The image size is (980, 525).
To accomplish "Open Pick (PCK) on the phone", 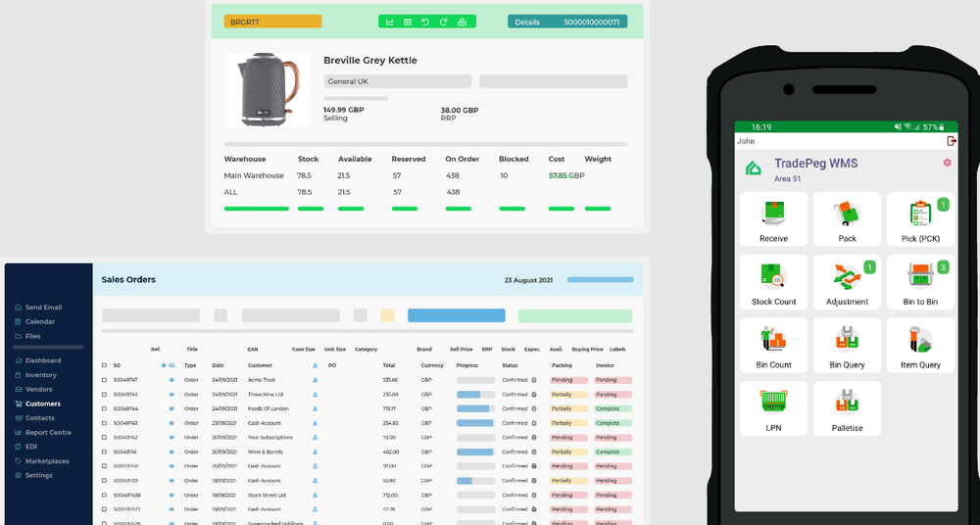I will (x=920, y=219).
